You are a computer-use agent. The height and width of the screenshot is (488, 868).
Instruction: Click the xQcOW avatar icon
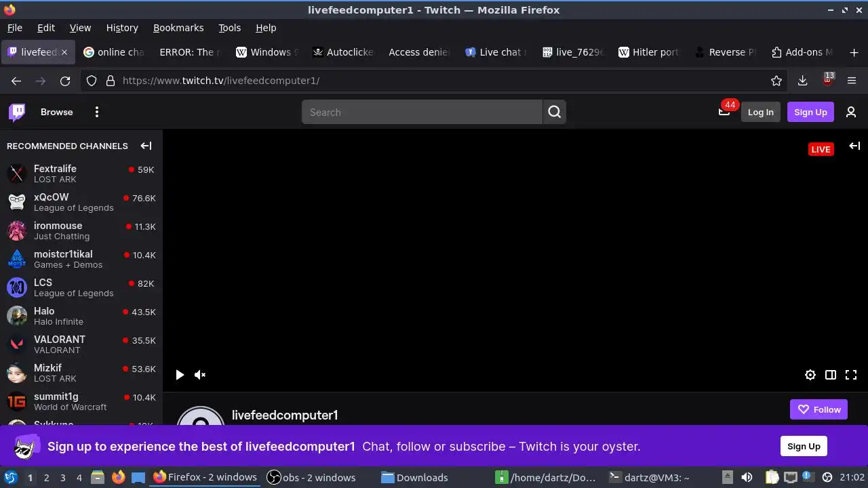click(17, 202)
